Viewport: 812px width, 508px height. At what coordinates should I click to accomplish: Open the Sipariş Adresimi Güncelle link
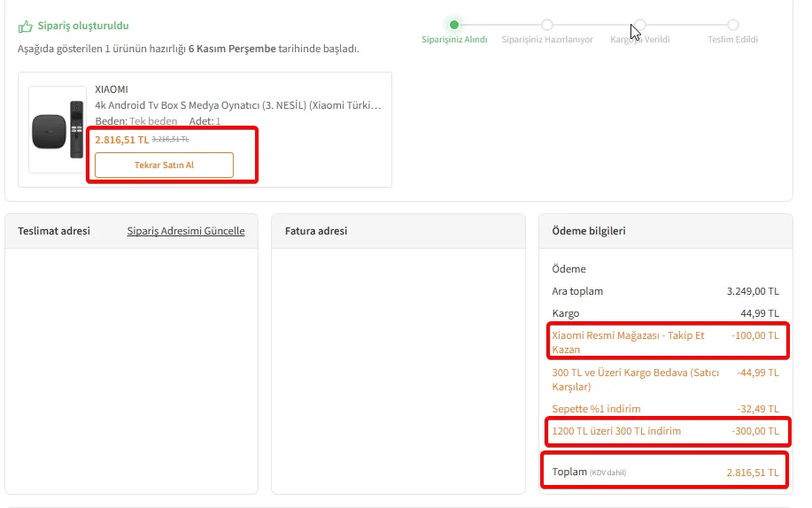pyautogui.click(x=186, y=231)
